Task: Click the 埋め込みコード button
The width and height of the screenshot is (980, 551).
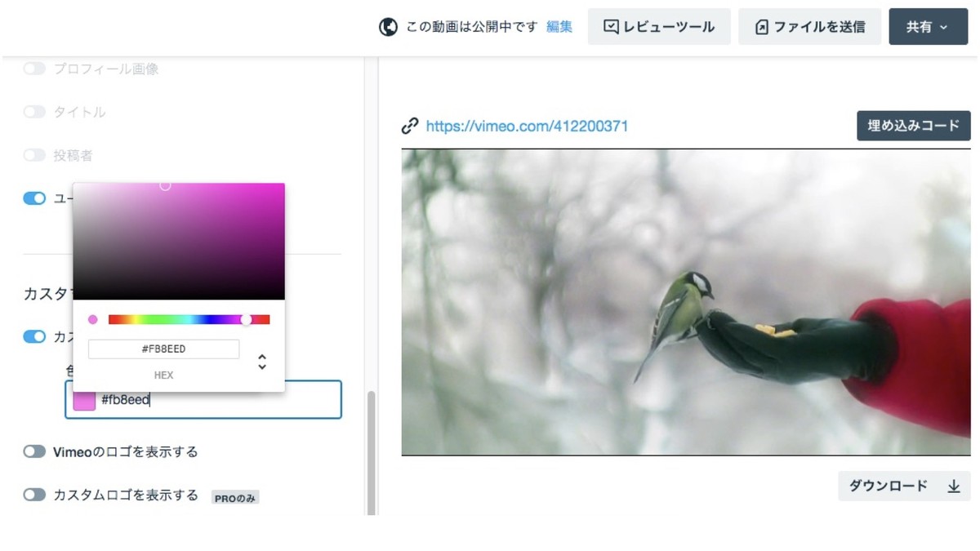Action: [913, 126]
